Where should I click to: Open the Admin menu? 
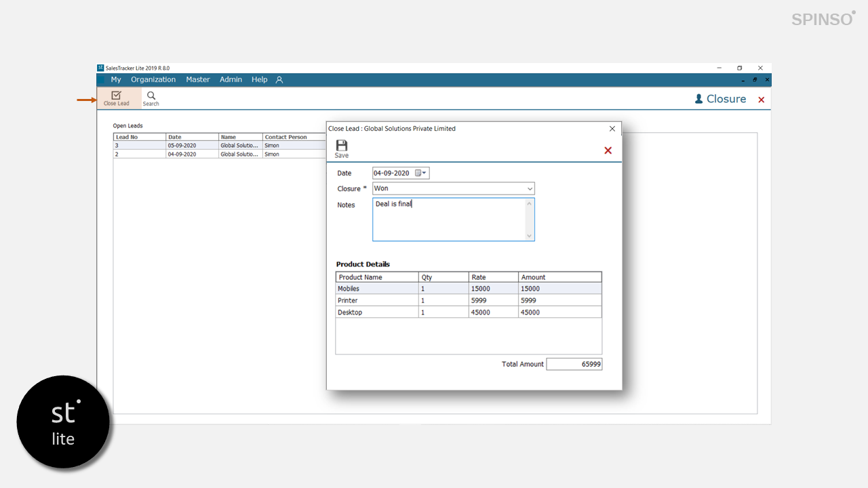[231, 80]
